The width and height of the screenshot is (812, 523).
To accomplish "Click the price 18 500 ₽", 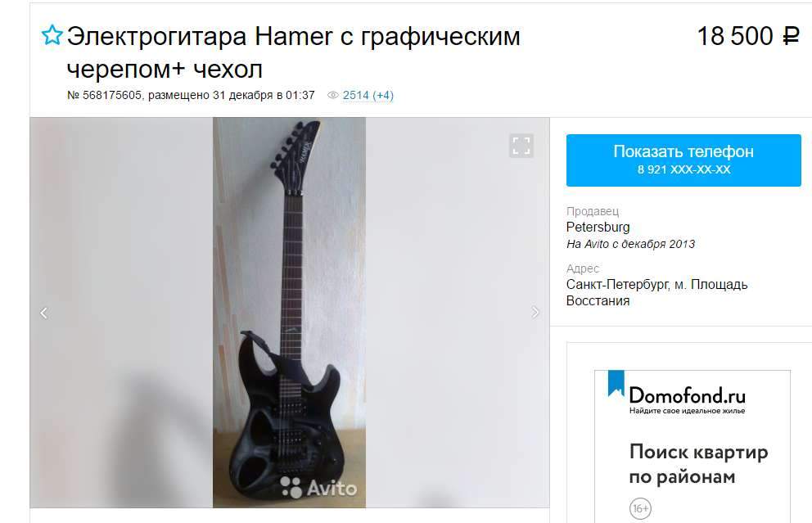I will coord(748,36).
